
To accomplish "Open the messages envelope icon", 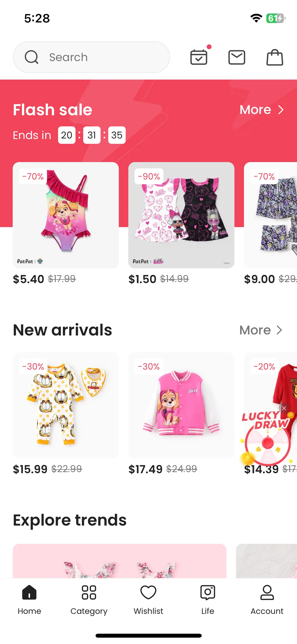I will [237, 57].
